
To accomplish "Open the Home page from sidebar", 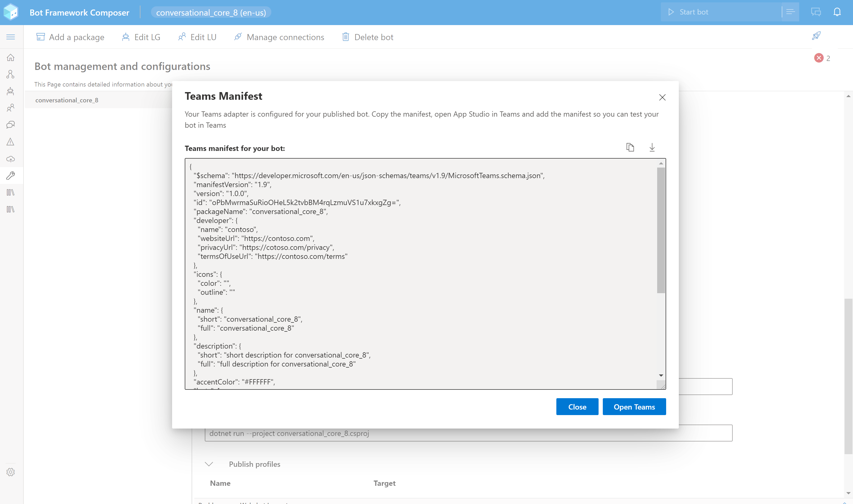I will coord(11,58).
